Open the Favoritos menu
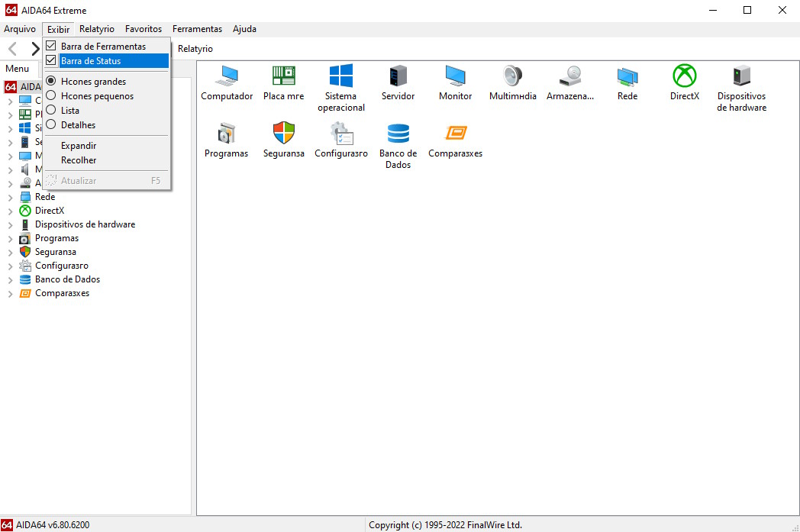This screenshot has width=800, height=532. 144,29
